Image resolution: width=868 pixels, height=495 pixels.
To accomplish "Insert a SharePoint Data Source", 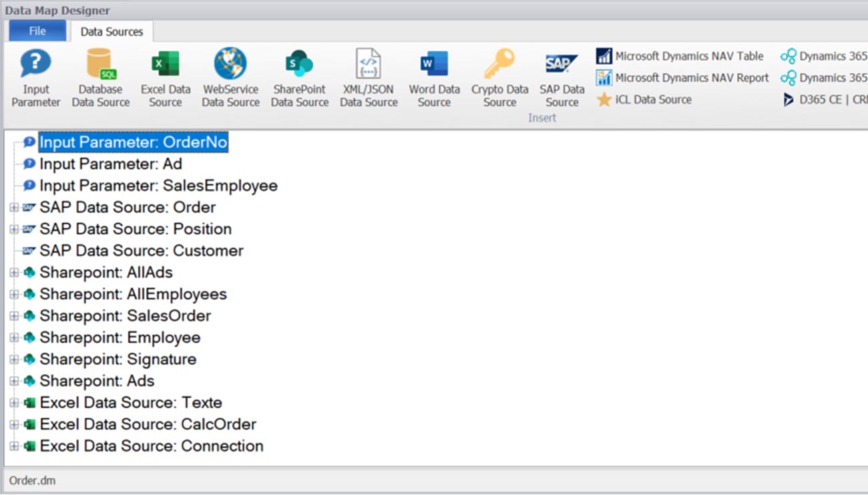I will tap(300, 79).
